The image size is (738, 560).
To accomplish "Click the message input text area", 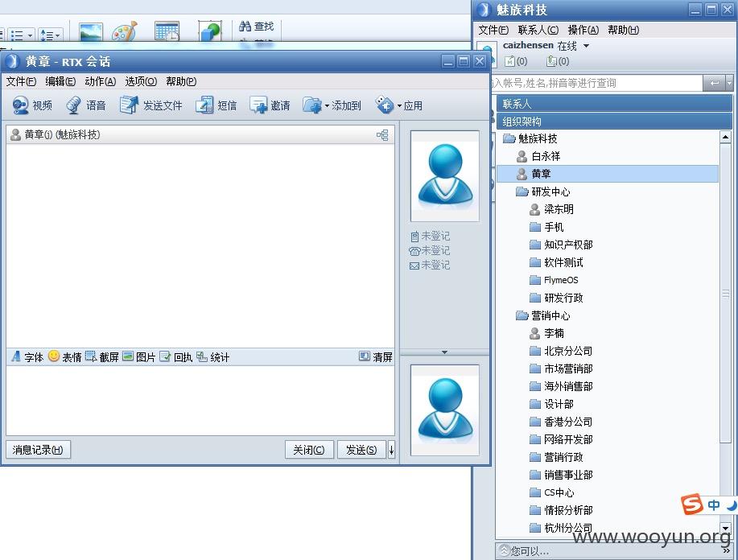I will 200,401.
